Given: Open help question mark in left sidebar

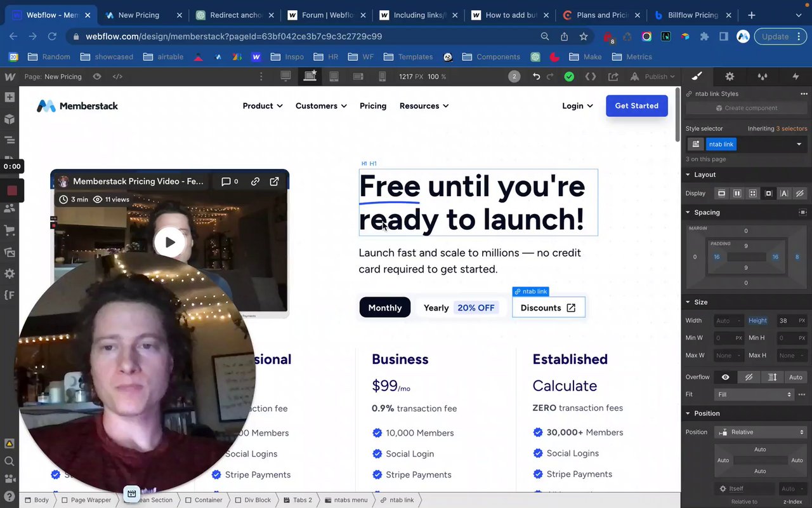Looking at the screenshot, I should 10,496.
